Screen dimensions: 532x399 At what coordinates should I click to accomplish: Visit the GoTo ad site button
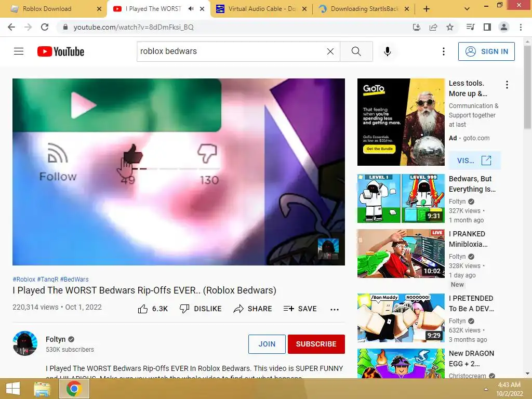(474, 161)
